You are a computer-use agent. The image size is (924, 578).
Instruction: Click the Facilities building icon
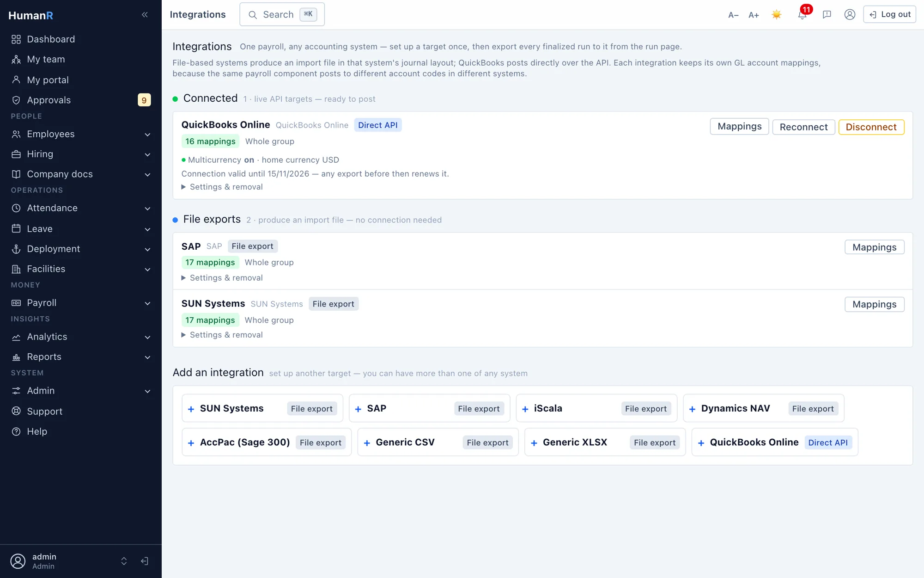[x=16, y=269]
